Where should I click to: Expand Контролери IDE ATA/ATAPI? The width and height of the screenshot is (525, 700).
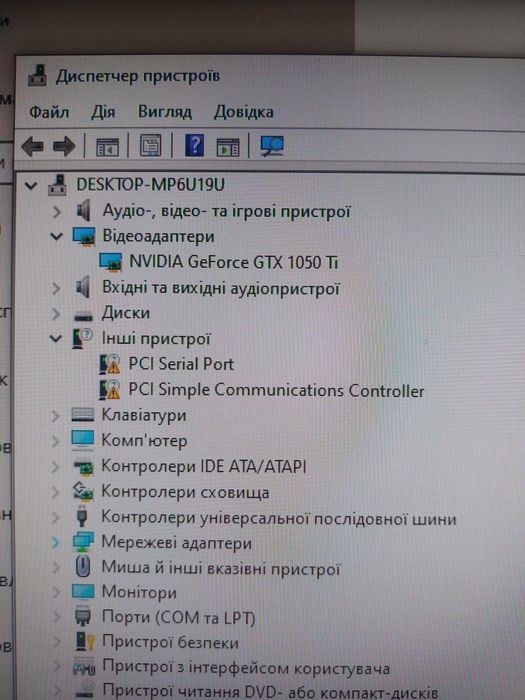(55, 467)
